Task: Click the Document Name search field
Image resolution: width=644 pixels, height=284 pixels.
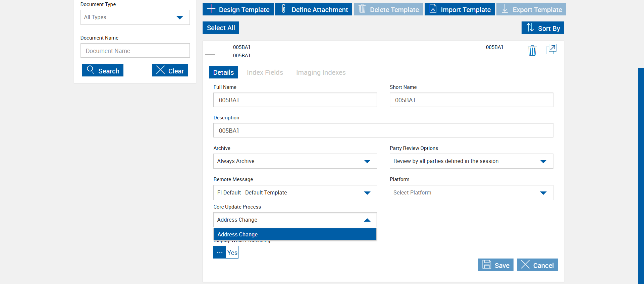Action: click(x=135, y=51)
